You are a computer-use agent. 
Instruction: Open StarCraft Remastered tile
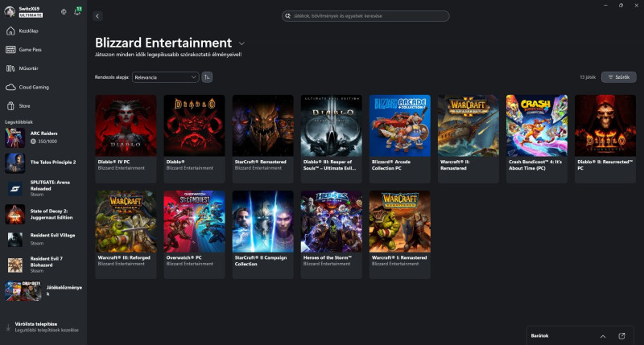coord(263,138)
